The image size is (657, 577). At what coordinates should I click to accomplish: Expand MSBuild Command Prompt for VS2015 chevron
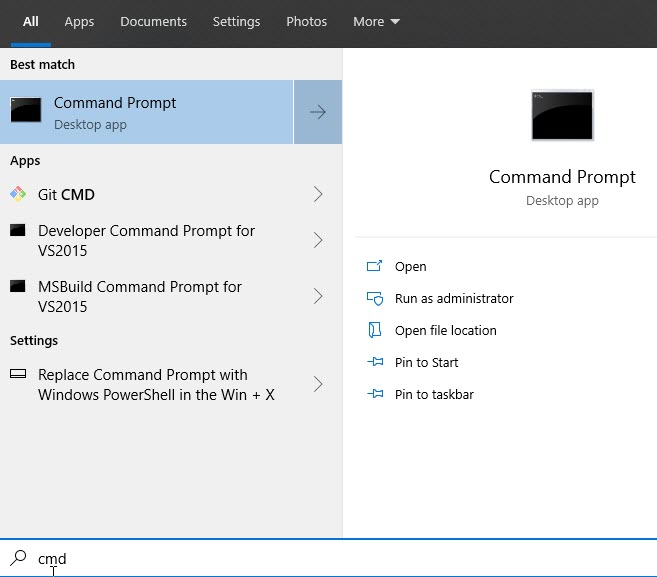(x=318, y=296)
